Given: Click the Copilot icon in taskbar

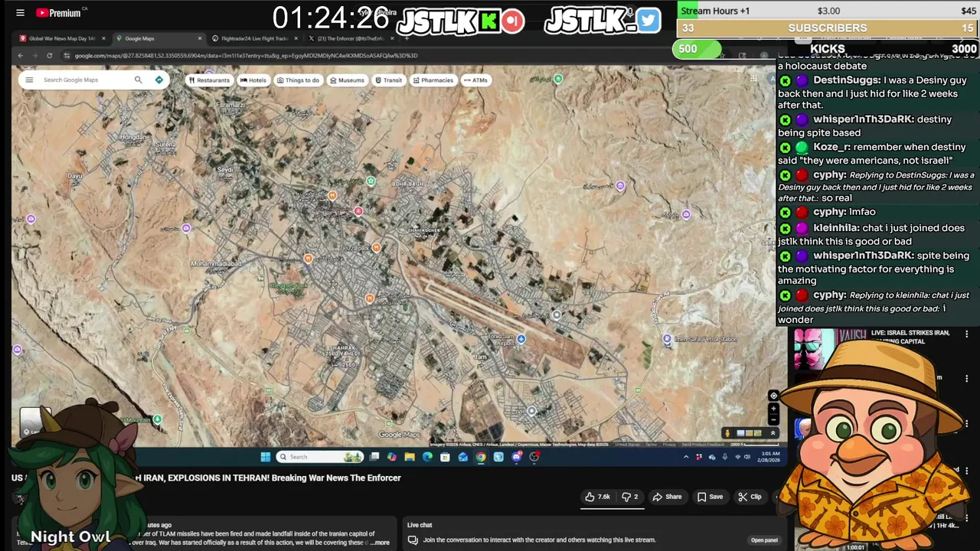Looking at the screenshot, I should [392, 457].
